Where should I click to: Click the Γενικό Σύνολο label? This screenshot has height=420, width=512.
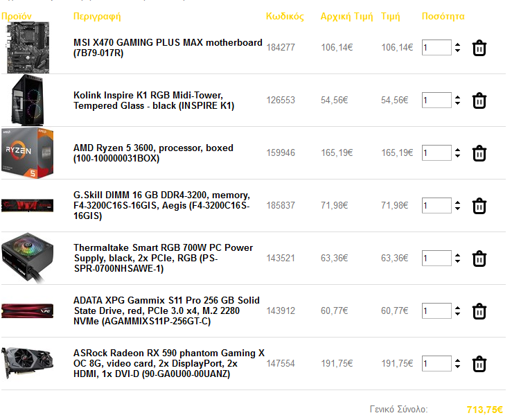tap(398, 409)
